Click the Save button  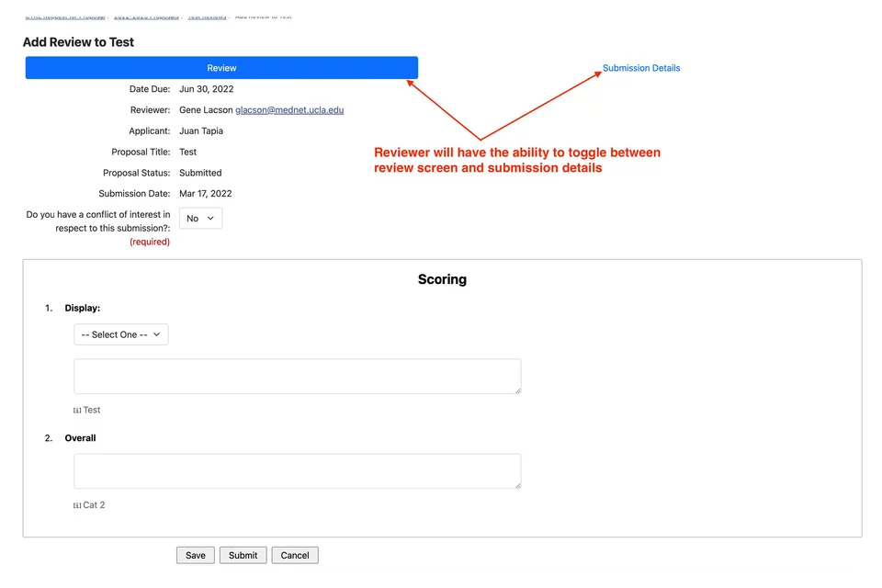coord(195,555)
